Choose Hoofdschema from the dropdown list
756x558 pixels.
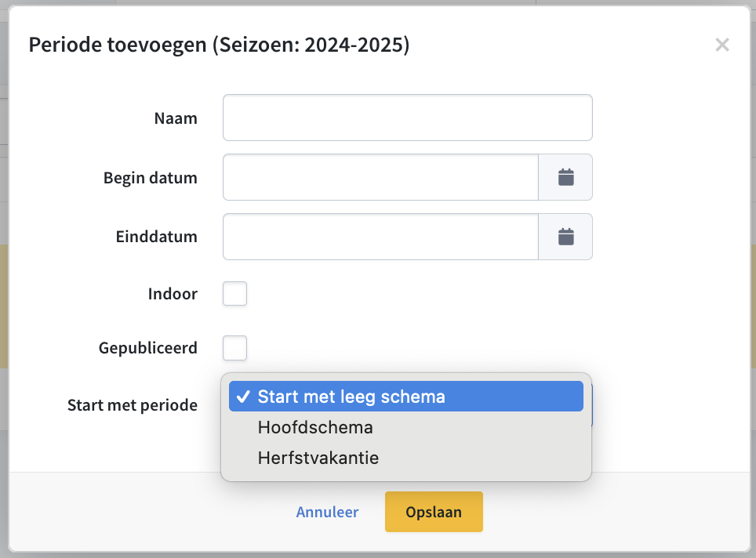[x=406, y=427]
